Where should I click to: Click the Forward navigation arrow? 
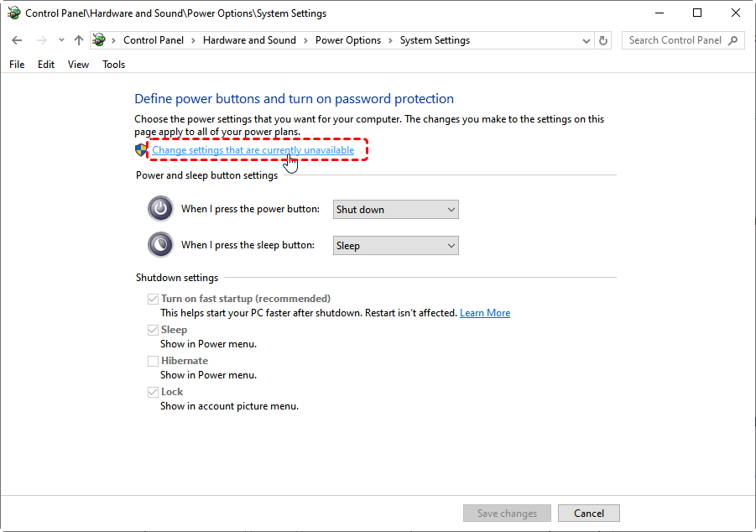click(42, 40)
